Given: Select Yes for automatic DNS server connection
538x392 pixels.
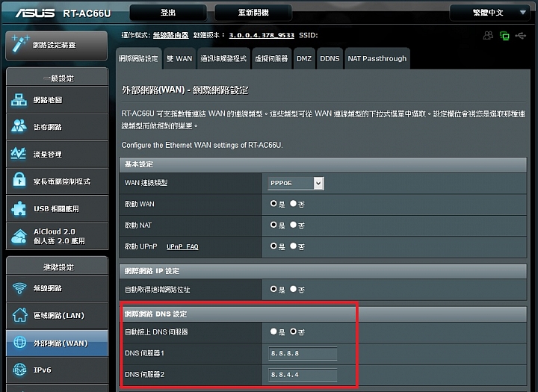Looking at the screenshot, I should point(273,332).
